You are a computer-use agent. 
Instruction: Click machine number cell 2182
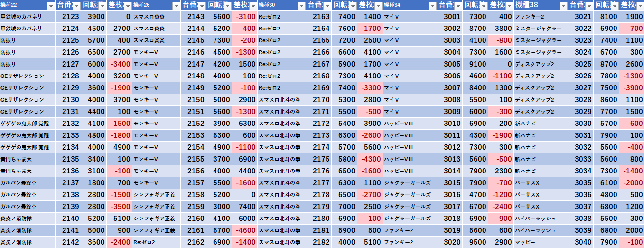[318, 242]
